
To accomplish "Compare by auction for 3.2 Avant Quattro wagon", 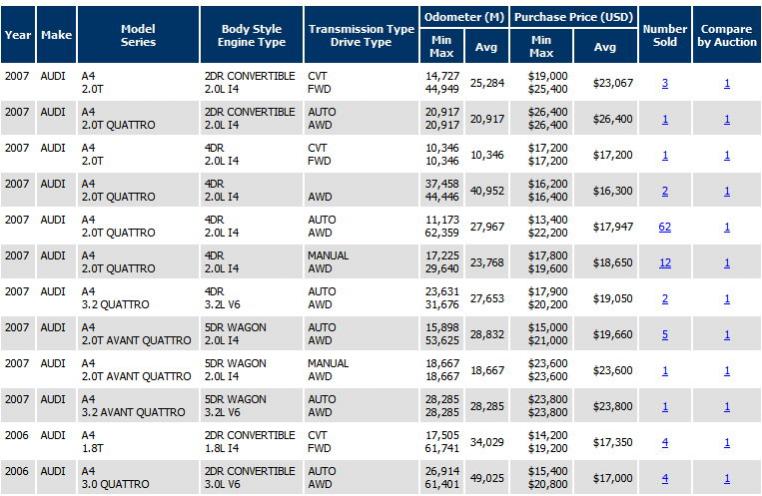I will click(x=727, y=407).
